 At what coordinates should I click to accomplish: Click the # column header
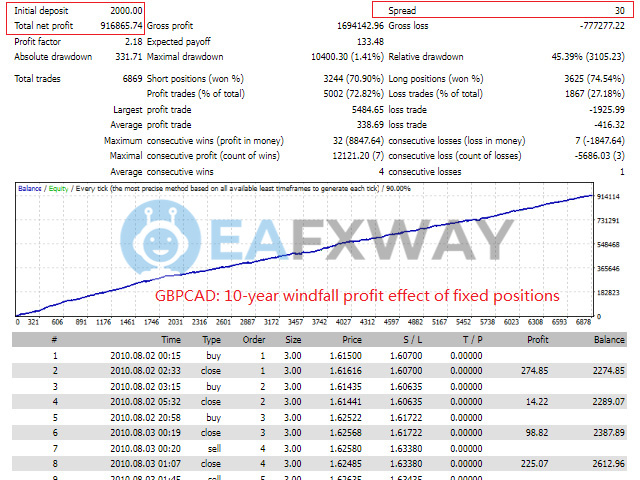pos(55,340)
